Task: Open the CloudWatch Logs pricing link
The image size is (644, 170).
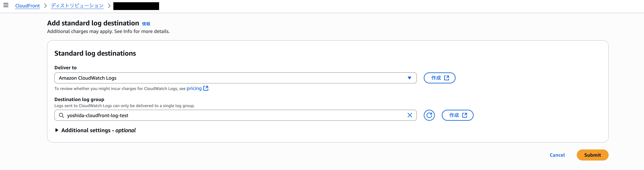Action: click(194, 88)
